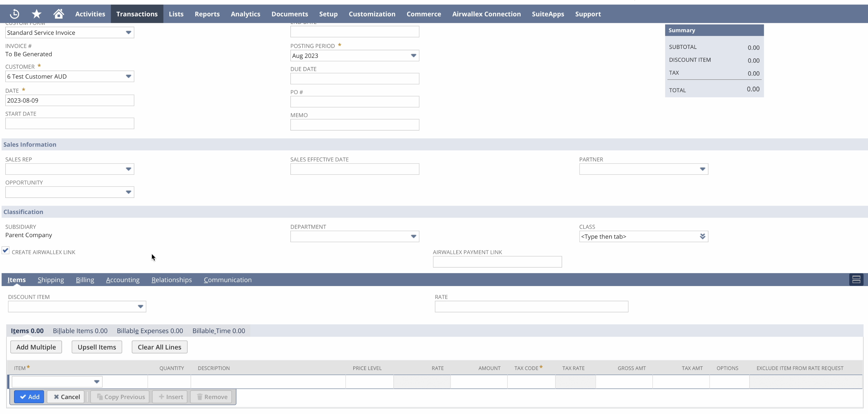Viewport: 868px width, 414px height.
Task: Click the navigation home icon
Action: [59, 14]
